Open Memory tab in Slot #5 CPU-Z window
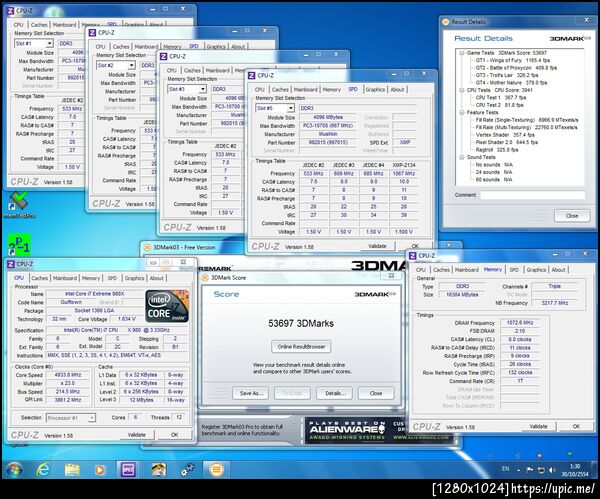Screen dimensions: 600x499 pos(331,90)
